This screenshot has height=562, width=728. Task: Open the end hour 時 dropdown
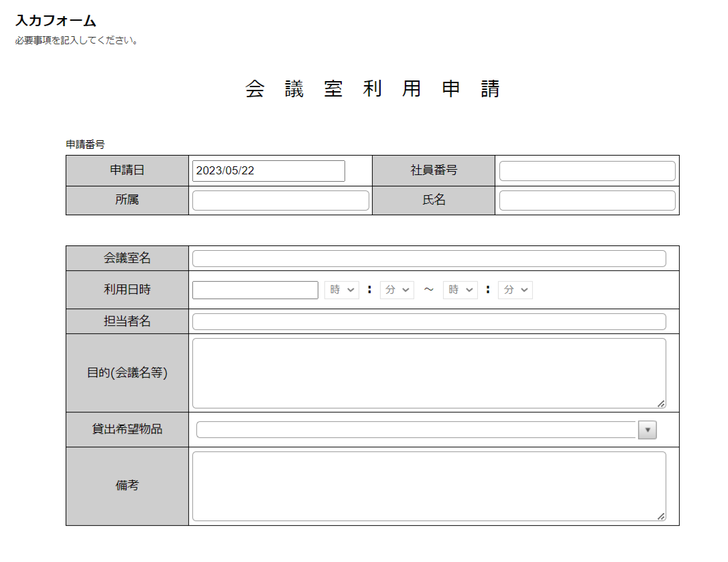tap(460, 290)
